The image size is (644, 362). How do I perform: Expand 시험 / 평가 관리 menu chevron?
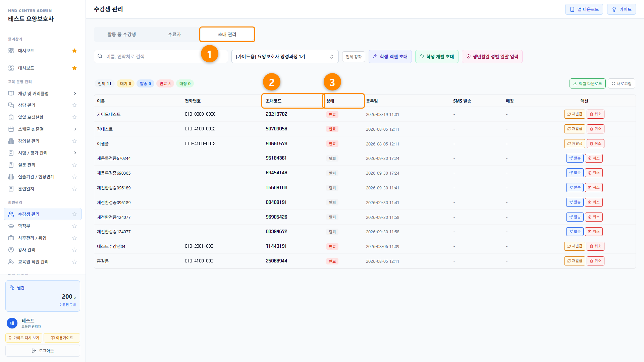point(75,153)
